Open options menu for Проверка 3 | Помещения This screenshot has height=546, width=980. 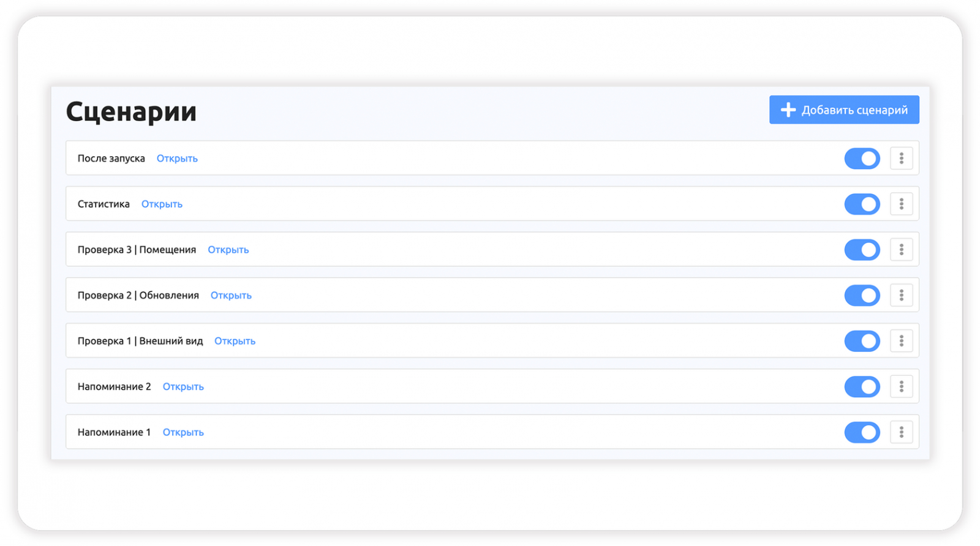pos(901,250)
